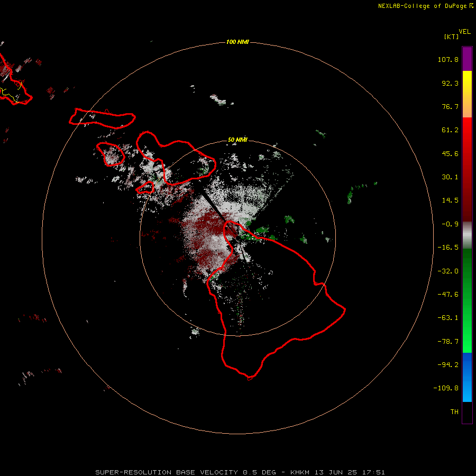This screenshot has height=476, width=476.
Task: Click the [KT] units label
Action: [451, 36]
